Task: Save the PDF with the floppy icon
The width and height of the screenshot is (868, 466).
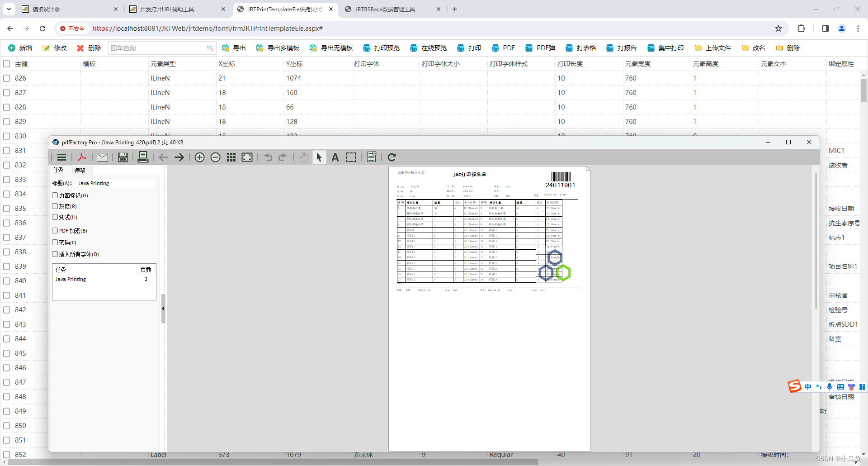Action: point(123,157)
